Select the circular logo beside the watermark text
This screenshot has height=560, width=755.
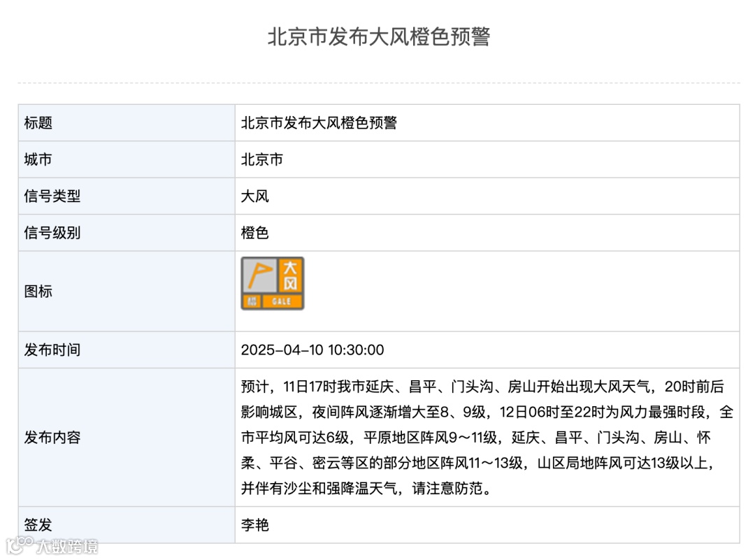click(17, 545)
